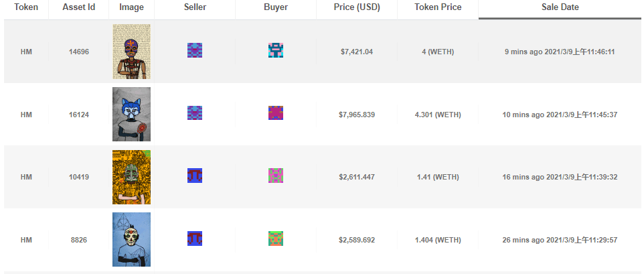The image size is (644, 274).
Task: Open buyer identicon for asset 14696
Action: click(x=276, y=50)
